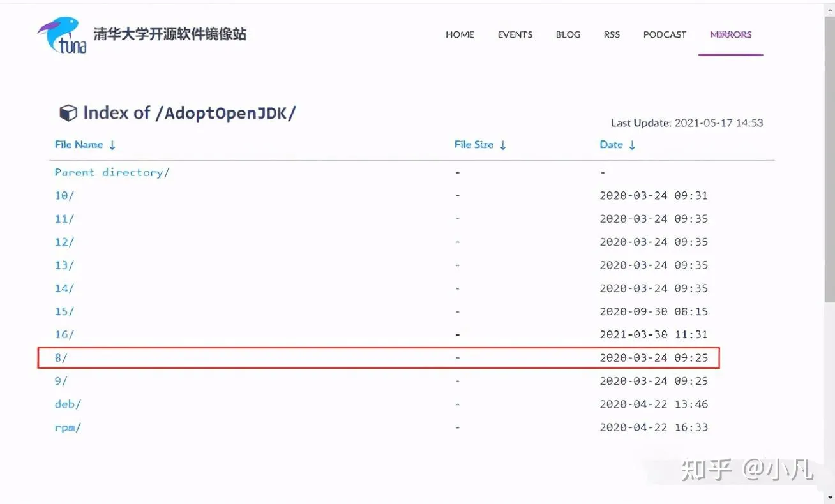Click the date 2020-04-22 13:46
The width and height of the screenshot is (835, 504).
pos(654,404)
